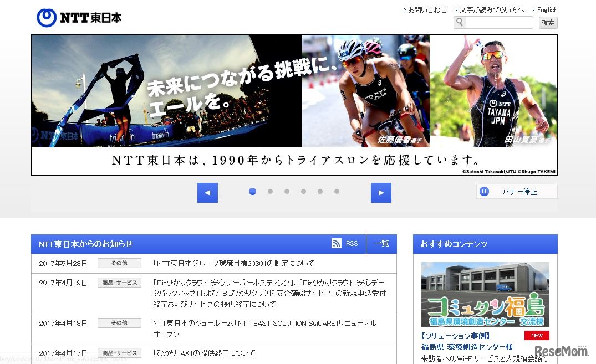Click その他 tag on May 23 news
This screenshot has width=596, height=364.
coord(119,263)
